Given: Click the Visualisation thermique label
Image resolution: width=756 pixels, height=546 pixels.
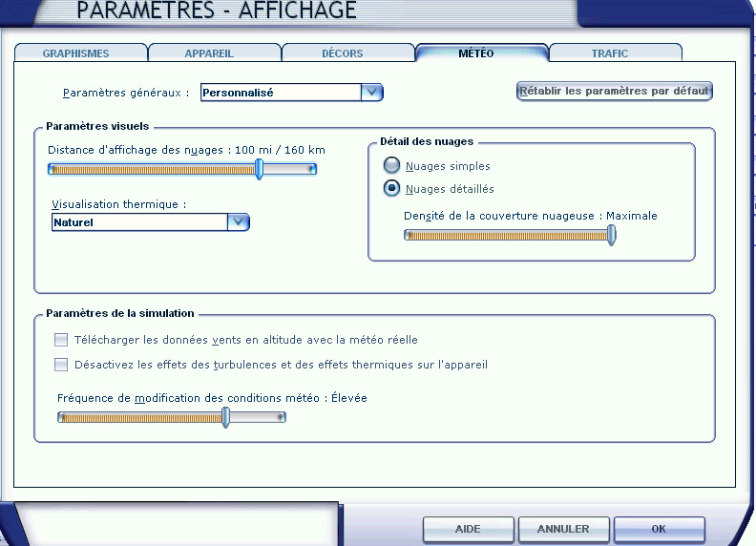Looking at the screenshot, I should click(118, 204).
